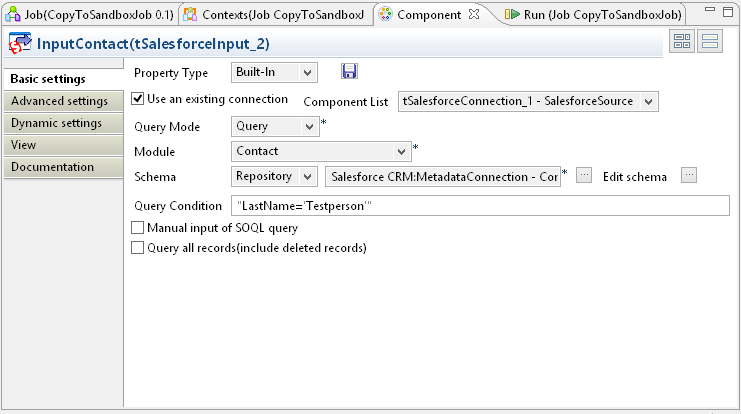Expand the Module Contact dropdown
Image resolution: width=741 pixels, height=414 pixels.
click(x=320, y=151)
